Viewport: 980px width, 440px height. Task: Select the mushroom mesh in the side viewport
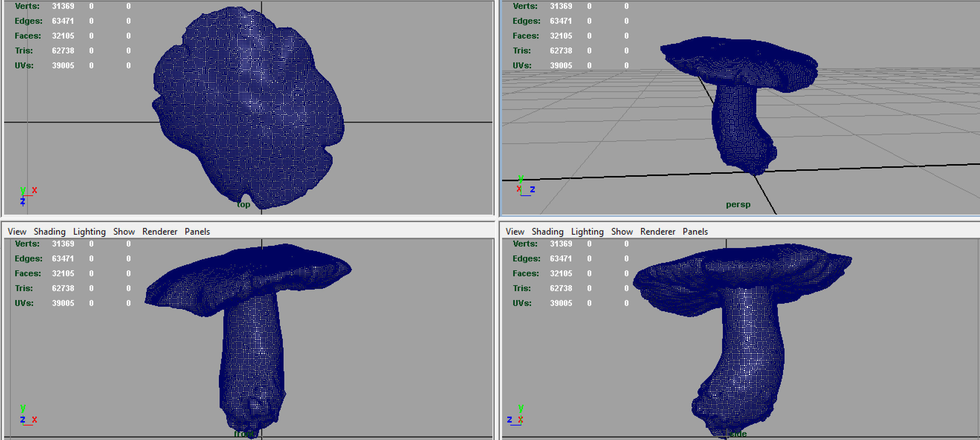(742, 342)
